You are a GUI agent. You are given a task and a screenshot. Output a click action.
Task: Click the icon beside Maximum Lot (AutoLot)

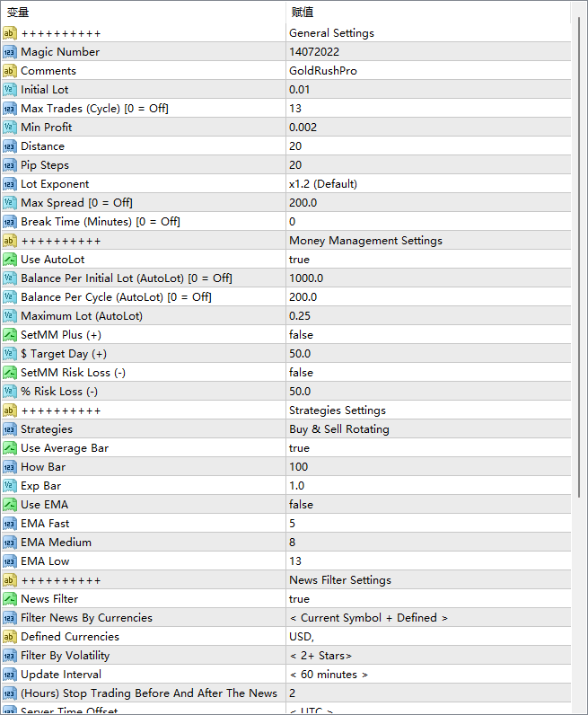point(10,316)
